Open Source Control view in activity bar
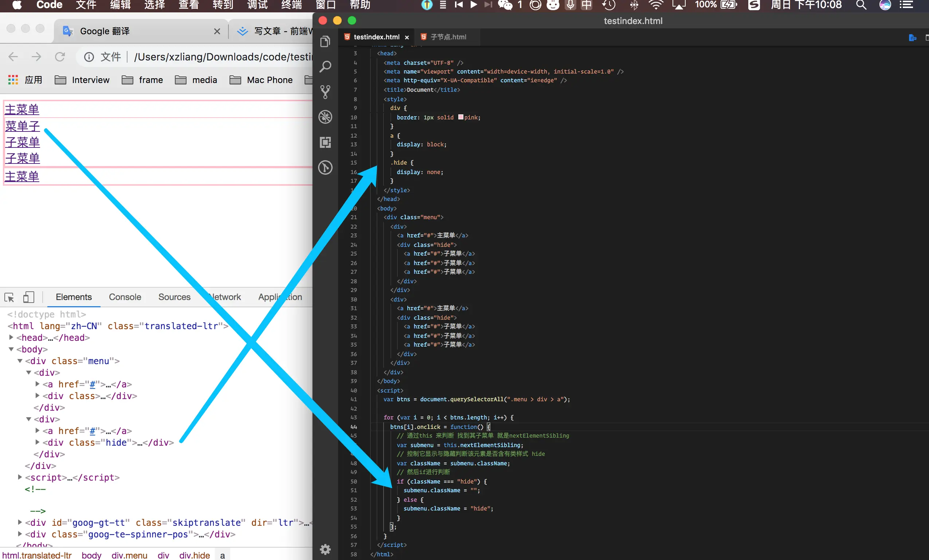 click(325, 92)
